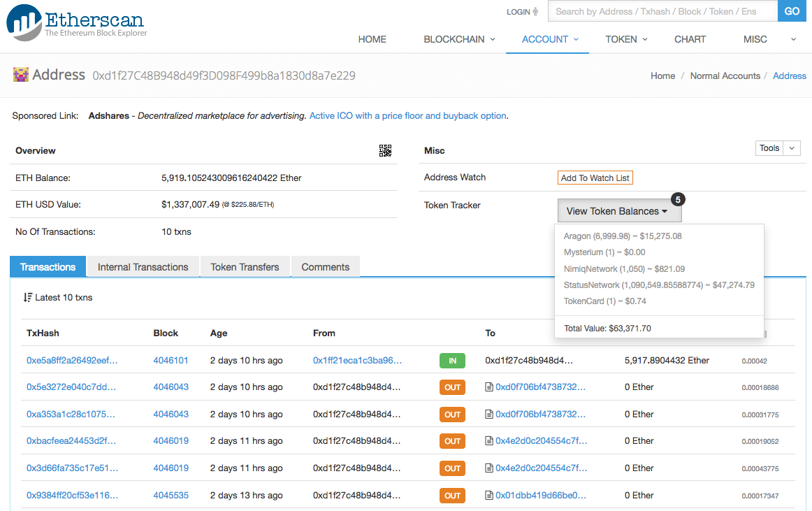Expand the TOKEN menu
This screenshot has width=812, height=511.
[x=626, y=39]
